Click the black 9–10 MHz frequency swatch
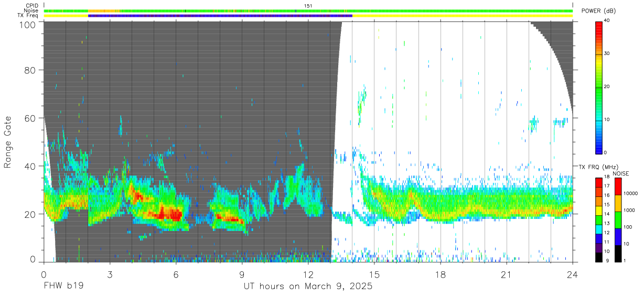The height and width of the screenshot is (297, 644). (x=599, y=256)
